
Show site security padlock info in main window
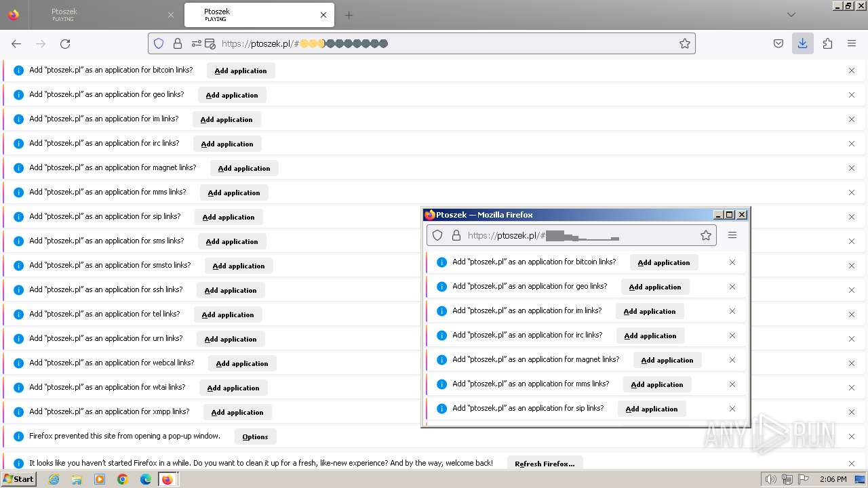pos(178,43)
